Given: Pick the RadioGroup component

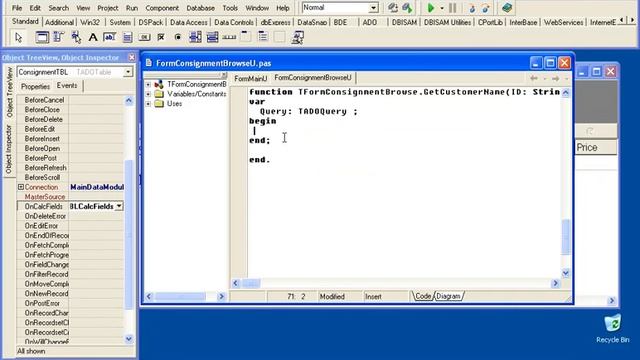Looking at the screenshot, I should (x=263, y=38).
